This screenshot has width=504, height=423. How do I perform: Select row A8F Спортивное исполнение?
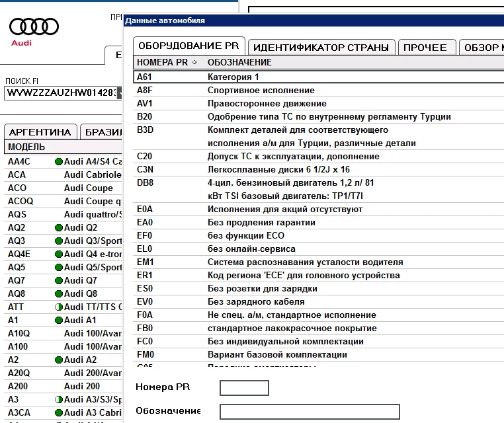319,91
